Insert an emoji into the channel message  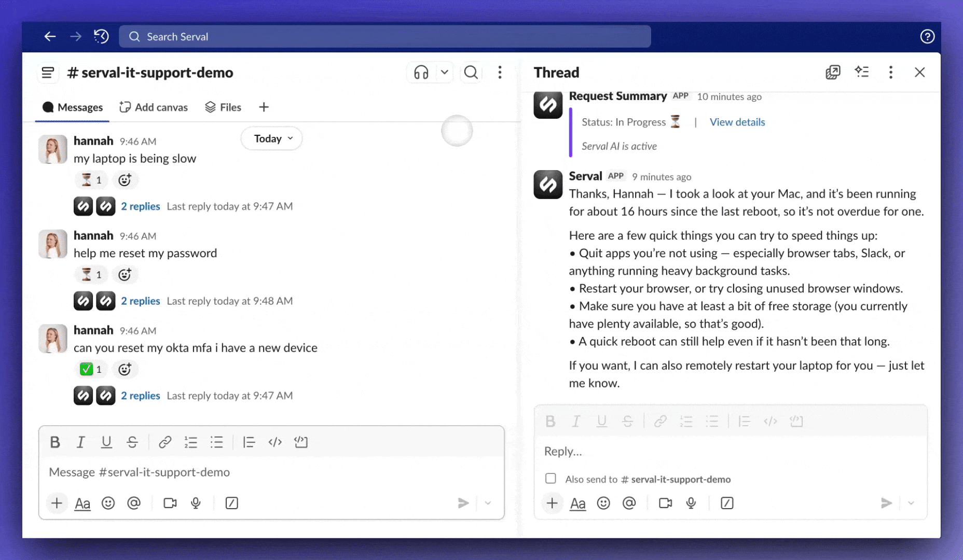tap(108, 503)
